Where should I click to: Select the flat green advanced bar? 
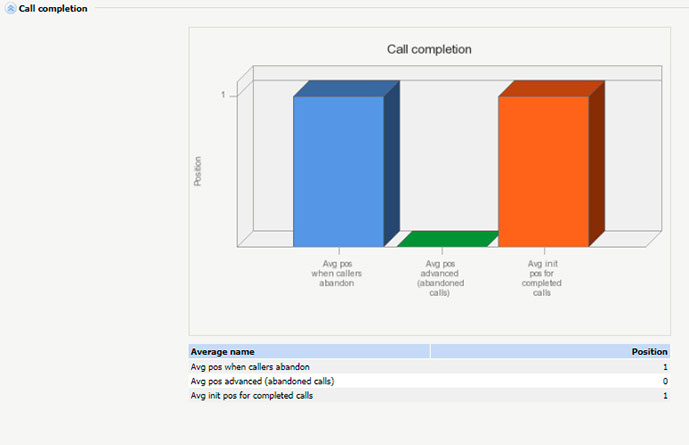[447, 239]
